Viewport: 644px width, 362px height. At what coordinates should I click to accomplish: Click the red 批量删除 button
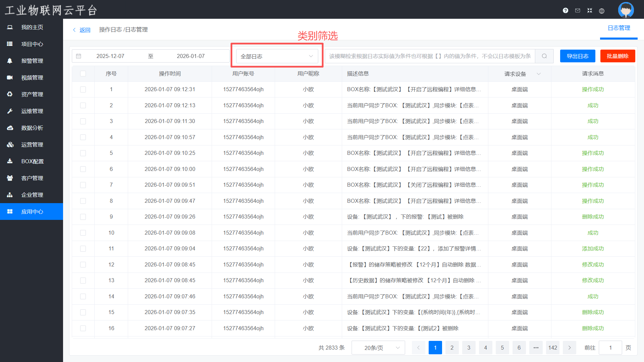coord(618,56)
